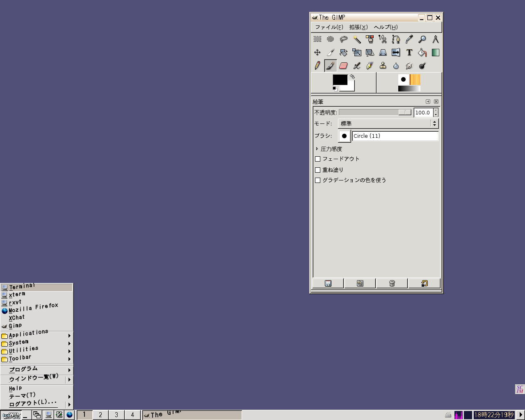Image resolution: width=525 pixels, height=420 pixels.
Task: Select the Paintbrush tool
Action: pyautogui.click(x=331, y=66)
